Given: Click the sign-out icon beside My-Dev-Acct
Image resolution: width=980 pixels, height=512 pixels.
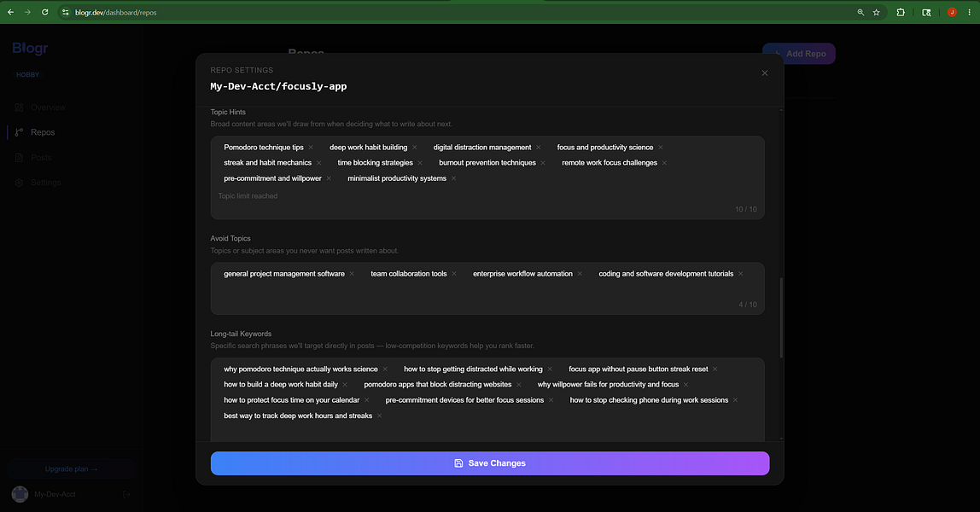Looking at the screenshot, I should point(127,495).
